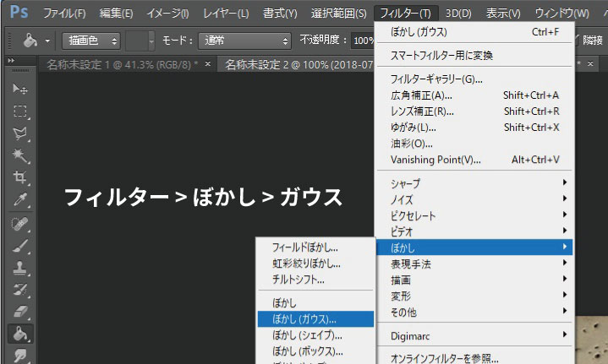Image resolution: width=608 pixels, height=364 pixels.
Task: Open Vanishing Point(V)...
Action: point(474,160)
